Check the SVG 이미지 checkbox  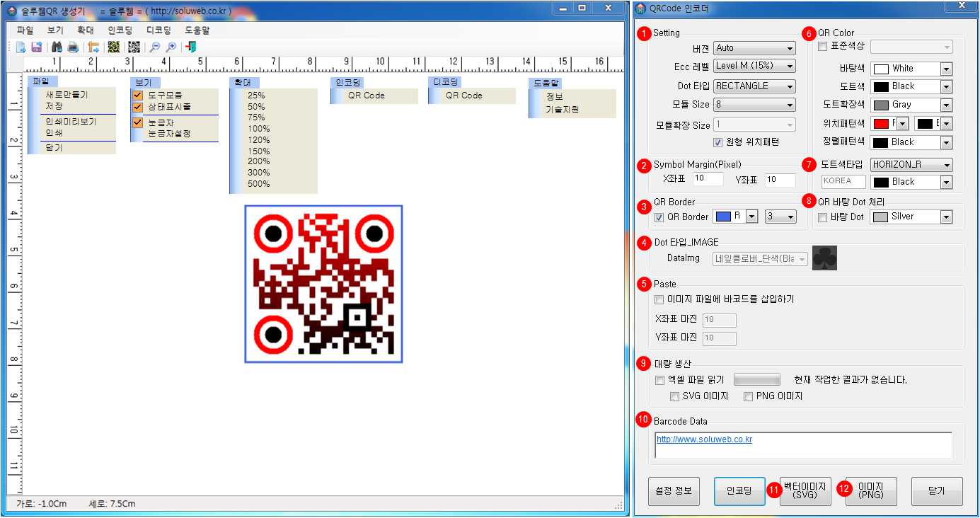(x=675, y=396)
